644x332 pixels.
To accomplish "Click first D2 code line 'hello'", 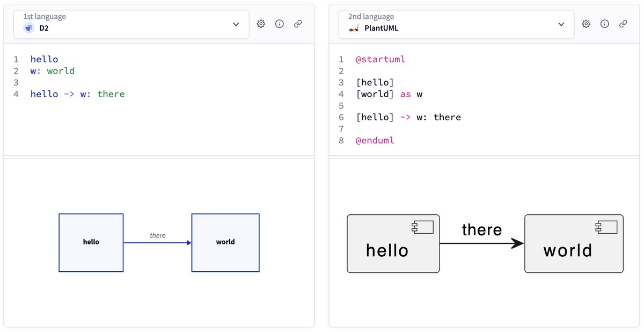I will 44,59.
